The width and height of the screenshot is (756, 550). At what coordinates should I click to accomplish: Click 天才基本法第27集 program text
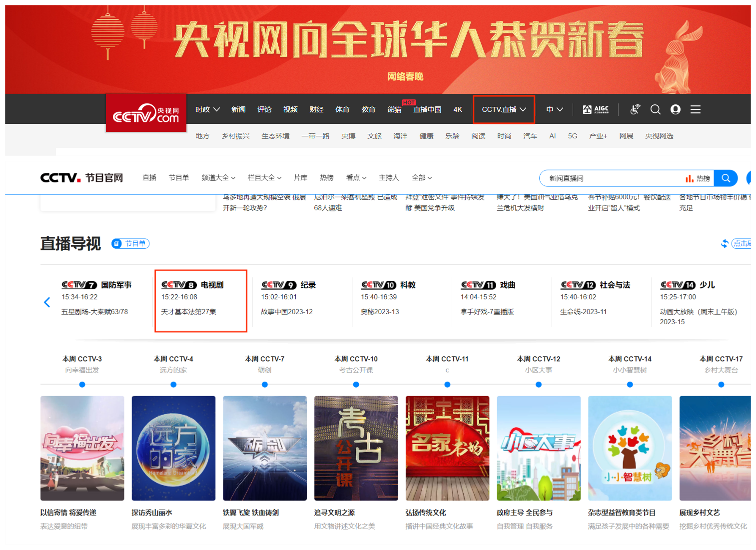point(189,312)
